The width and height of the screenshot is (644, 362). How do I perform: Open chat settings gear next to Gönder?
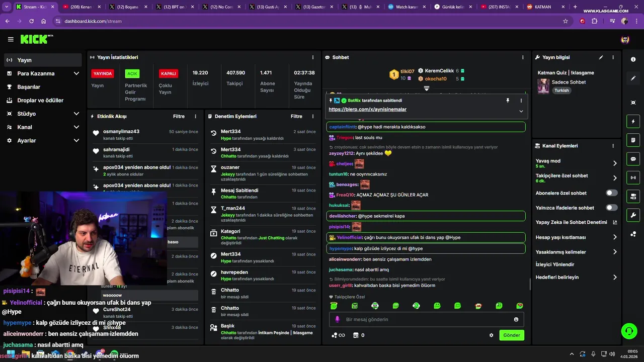(x=492, y=335)
